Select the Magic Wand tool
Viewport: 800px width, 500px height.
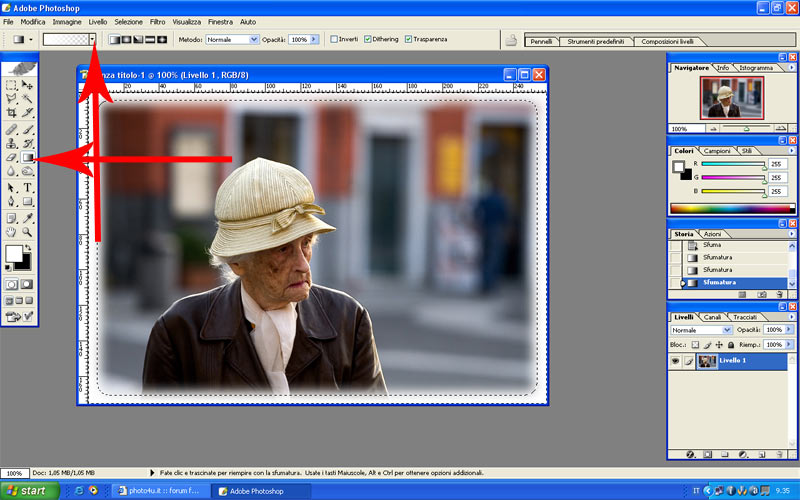pos(28,98)
